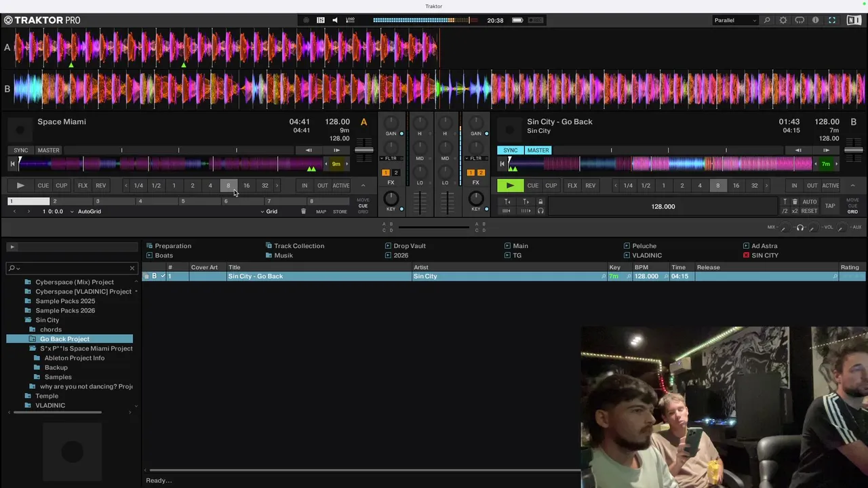Toggle FX unit 1 for channel A

point(386,173)
